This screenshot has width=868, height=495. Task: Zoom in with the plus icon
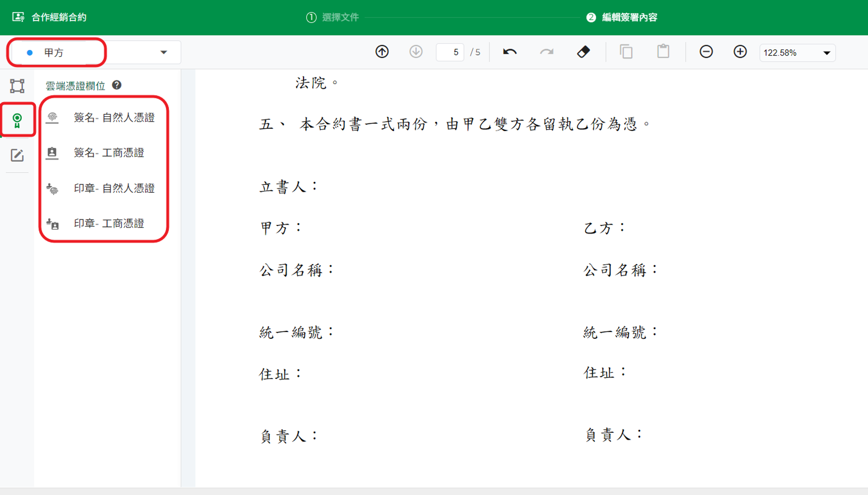pyautogui.click(x=740, y=52)
